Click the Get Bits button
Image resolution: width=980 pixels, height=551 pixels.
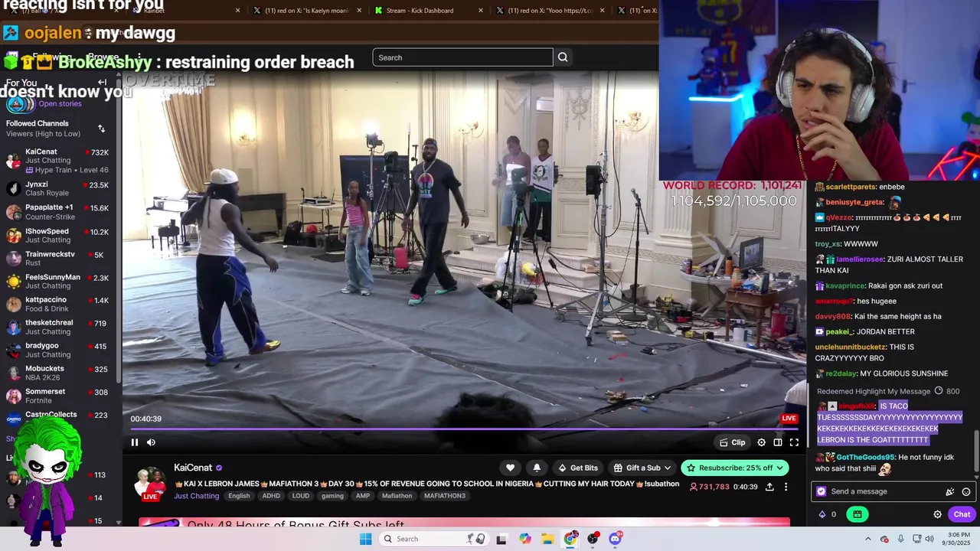[578, 468]
